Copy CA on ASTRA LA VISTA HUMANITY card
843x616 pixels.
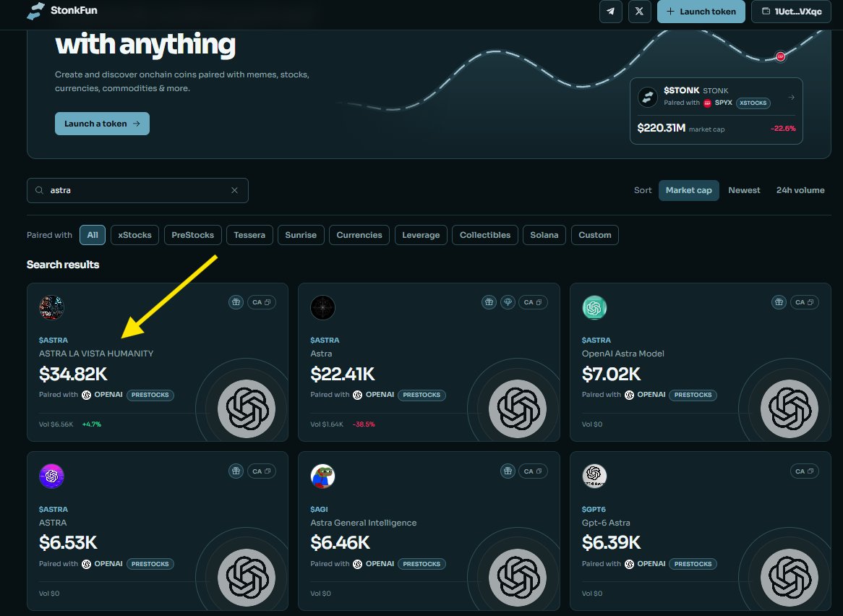click(x=262, y=302)
